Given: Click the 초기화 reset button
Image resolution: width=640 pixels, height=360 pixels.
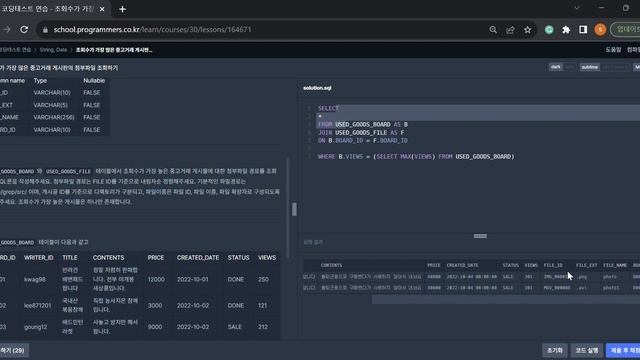Looking at the screenshot, I should click(555, 350).
